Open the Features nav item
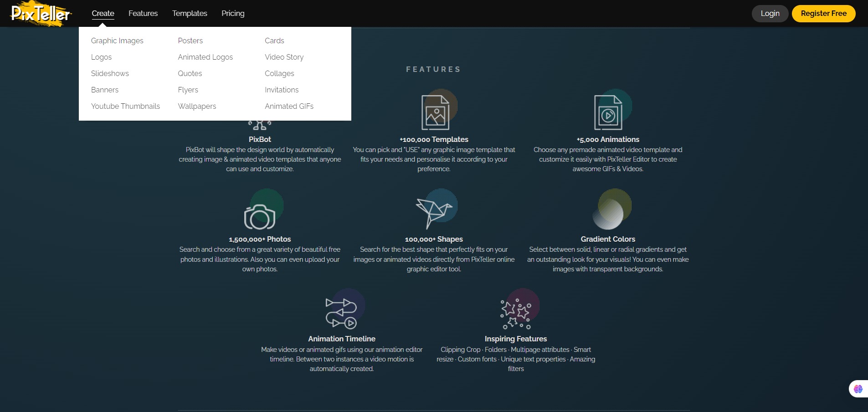 pyautogui.click(x=143, y=13)
